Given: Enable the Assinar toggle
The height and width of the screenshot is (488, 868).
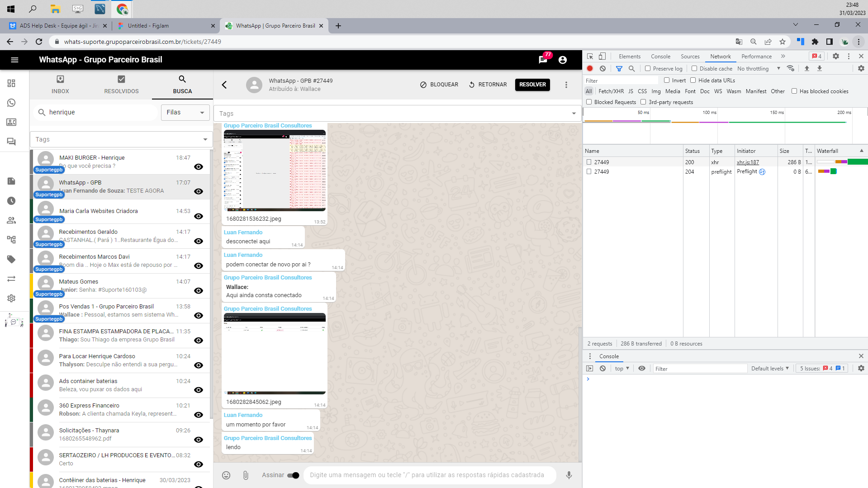Looking at the screenshot, I should (x=293, y=475).
